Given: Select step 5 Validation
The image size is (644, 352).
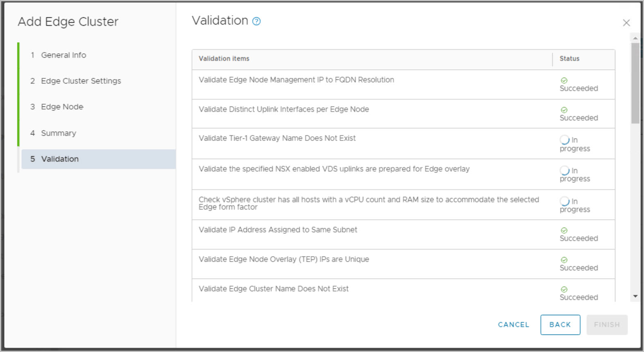Looking at the screenshot, I should point(60,159).
